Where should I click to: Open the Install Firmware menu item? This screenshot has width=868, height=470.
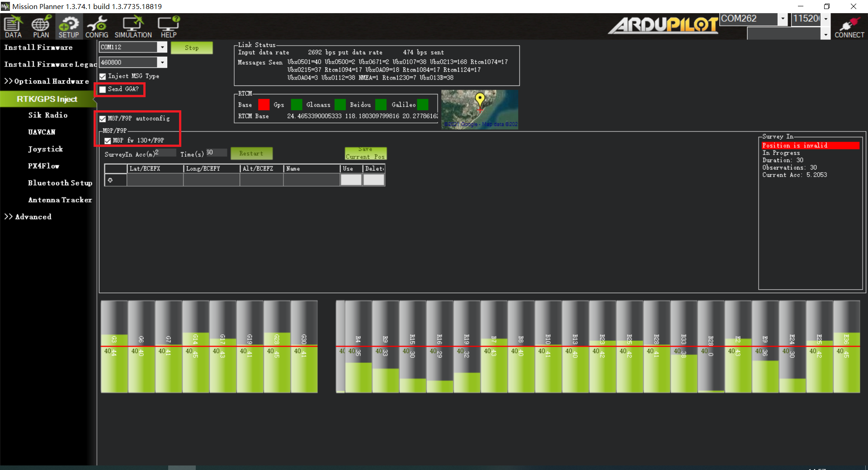coord(38,47)
